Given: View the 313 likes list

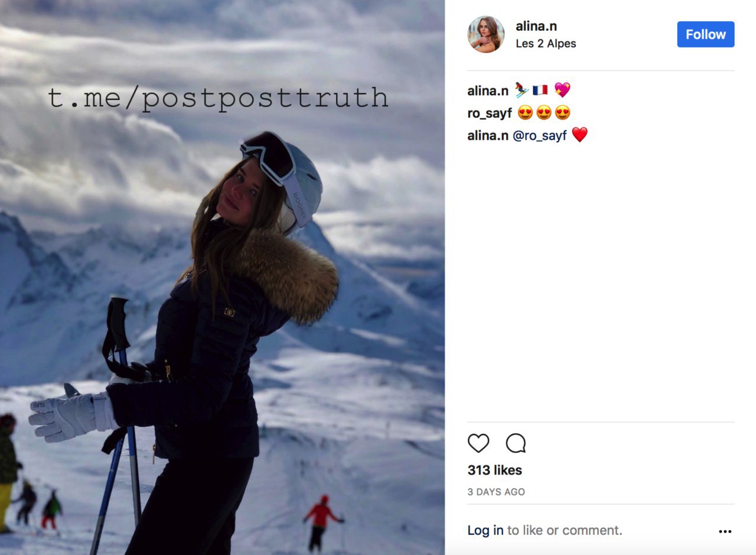Looking at the screenshot, I should pyautogui.click(x=495, y=470).
